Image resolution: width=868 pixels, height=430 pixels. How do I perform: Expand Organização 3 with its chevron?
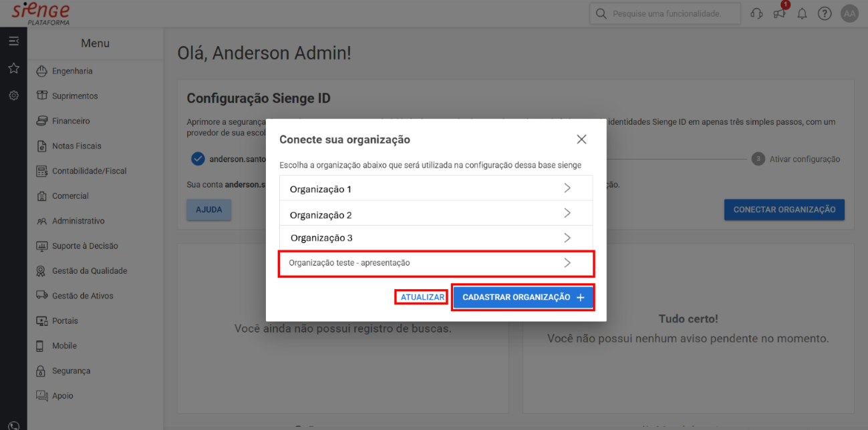(x=567, y=237)
